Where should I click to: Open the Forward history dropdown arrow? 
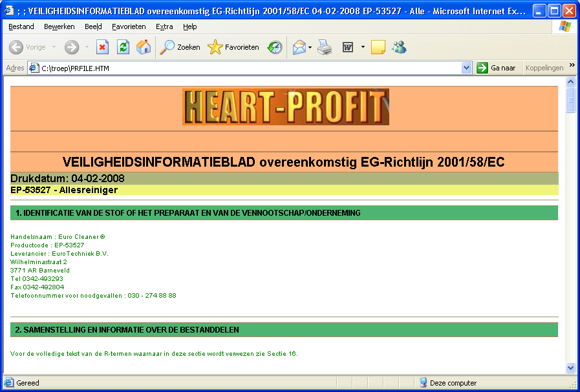(x=87, y=47)
